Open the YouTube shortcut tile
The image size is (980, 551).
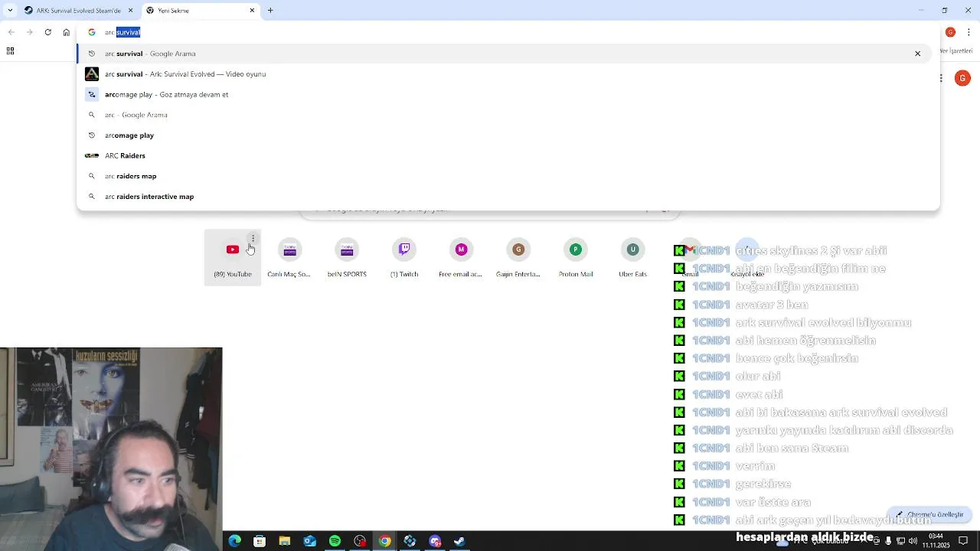(233, 258)
